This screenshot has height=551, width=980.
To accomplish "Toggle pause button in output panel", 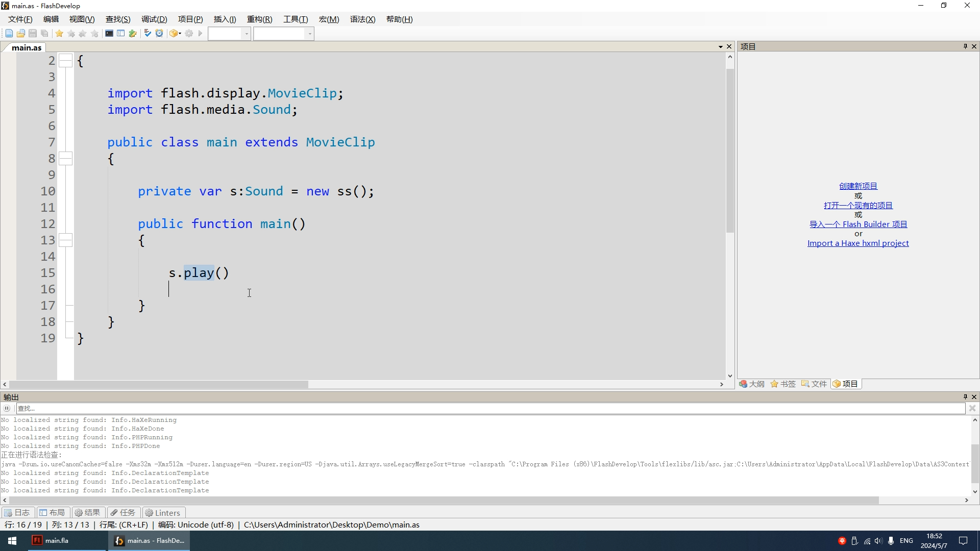I will pos(7,408).
